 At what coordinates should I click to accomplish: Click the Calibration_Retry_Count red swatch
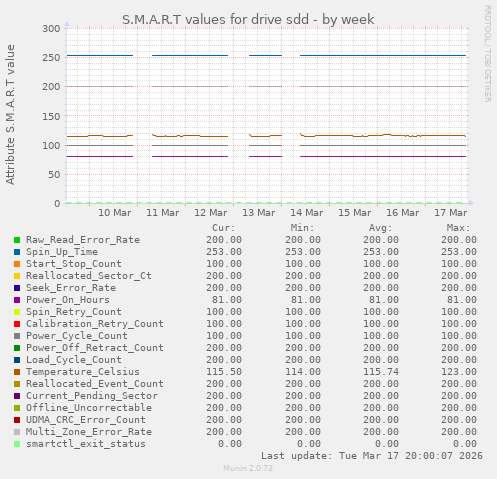[17, 324]
